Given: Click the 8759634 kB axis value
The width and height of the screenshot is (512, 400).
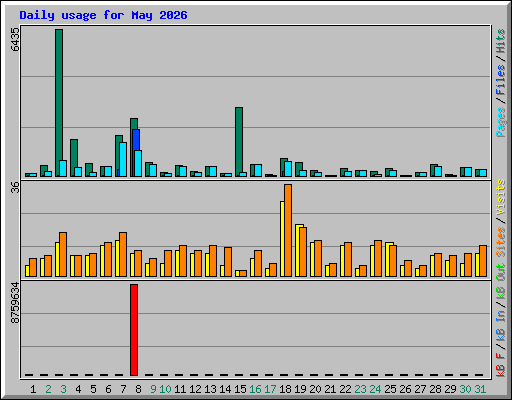Looking at the screenshot, I should tap(15, 303).
